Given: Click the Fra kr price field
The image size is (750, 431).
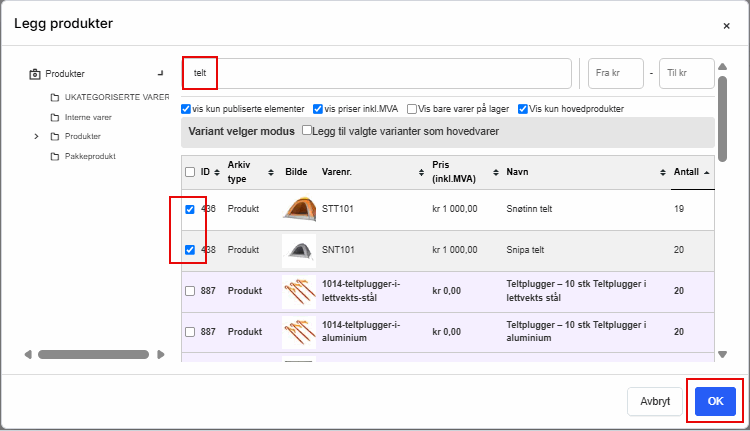Looking at the screenshot, I should tap(614, 73).
